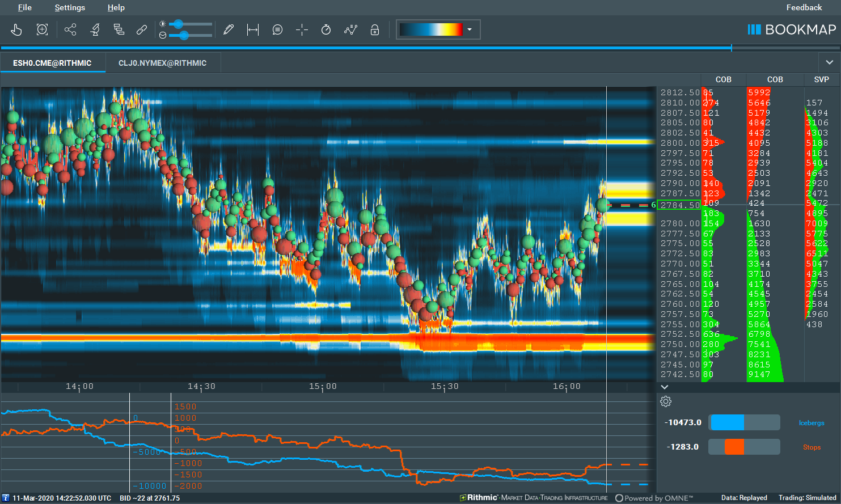Collapse the chevron below the COB columns
841x504 pixels.
pos(665,387)
